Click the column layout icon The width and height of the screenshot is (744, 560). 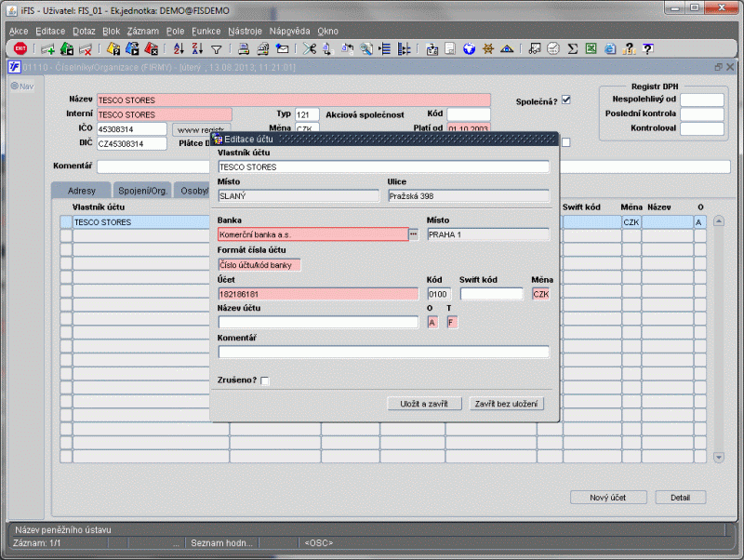pos(404,48)
